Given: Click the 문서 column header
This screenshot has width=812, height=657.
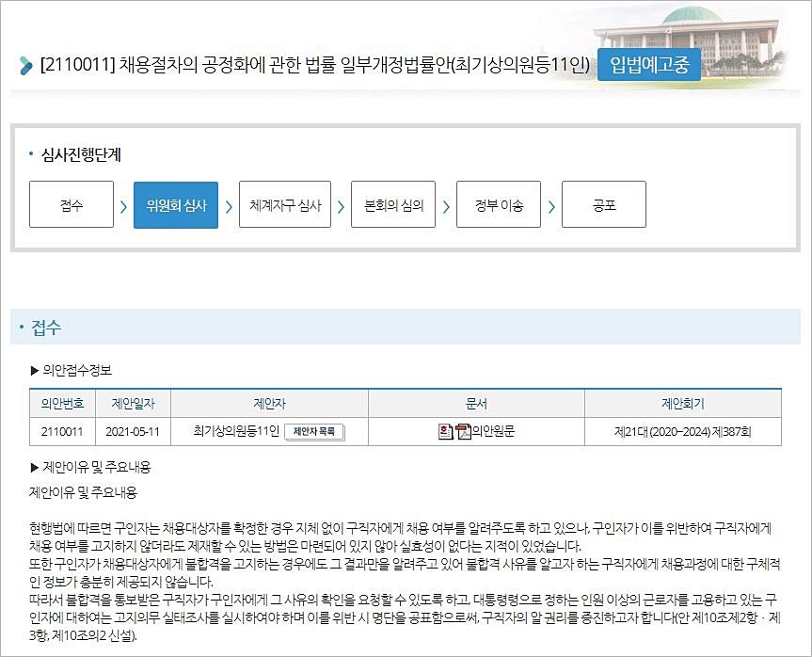Looking at the screenshot, I should coord(476,404).
